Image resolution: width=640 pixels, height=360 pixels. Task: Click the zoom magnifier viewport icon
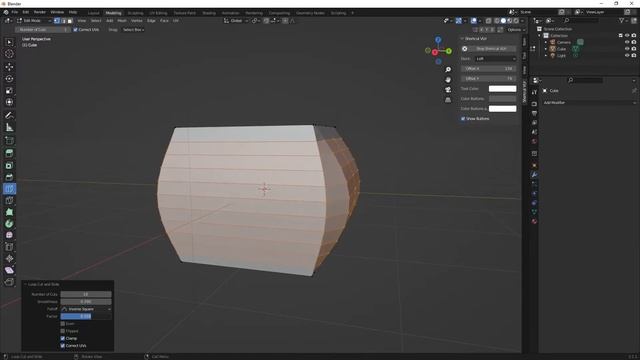tap(448, 69)
